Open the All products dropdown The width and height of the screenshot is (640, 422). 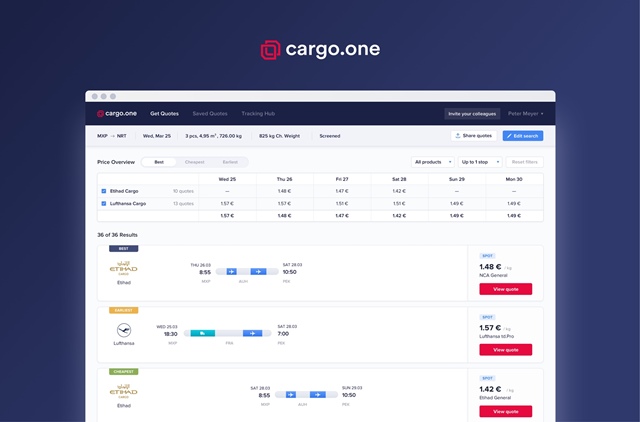[x=433, y=161]
